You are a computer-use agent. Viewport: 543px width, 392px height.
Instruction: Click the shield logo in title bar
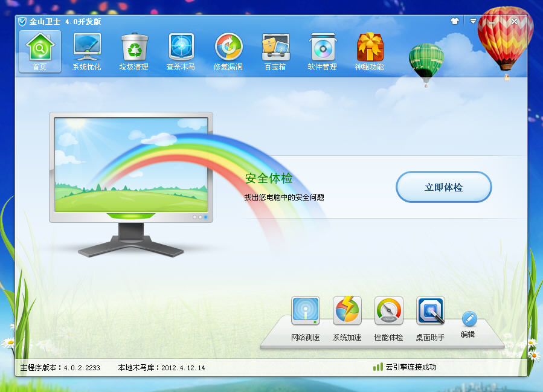[x=22, y=22]
